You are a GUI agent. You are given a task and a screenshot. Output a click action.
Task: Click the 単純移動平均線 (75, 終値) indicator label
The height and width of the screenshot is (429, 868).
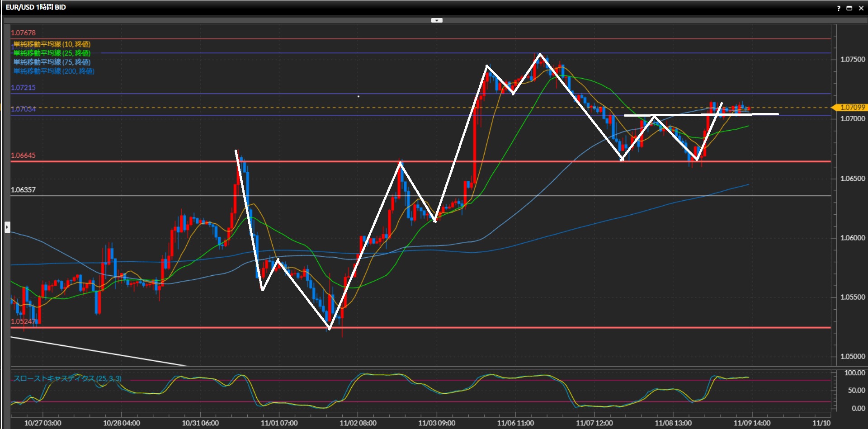[x=52, y=62]
